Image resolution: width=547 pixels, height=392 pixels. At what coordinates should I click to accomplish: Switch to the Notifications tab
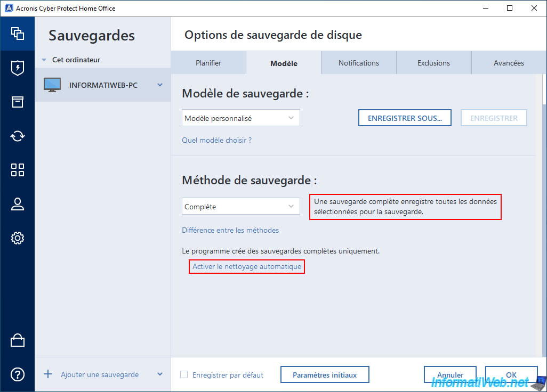tap(359, 63)
